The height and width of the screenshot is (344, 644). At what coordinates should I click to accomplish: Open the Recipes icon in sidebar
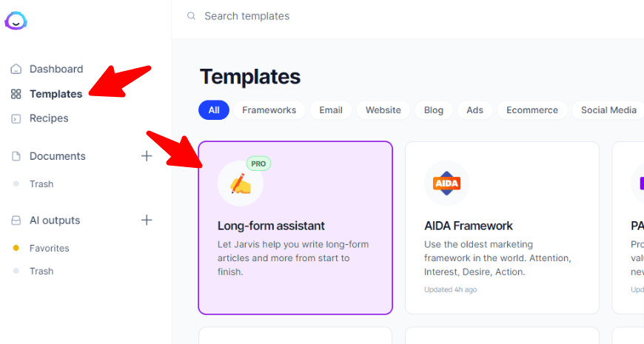16,118
